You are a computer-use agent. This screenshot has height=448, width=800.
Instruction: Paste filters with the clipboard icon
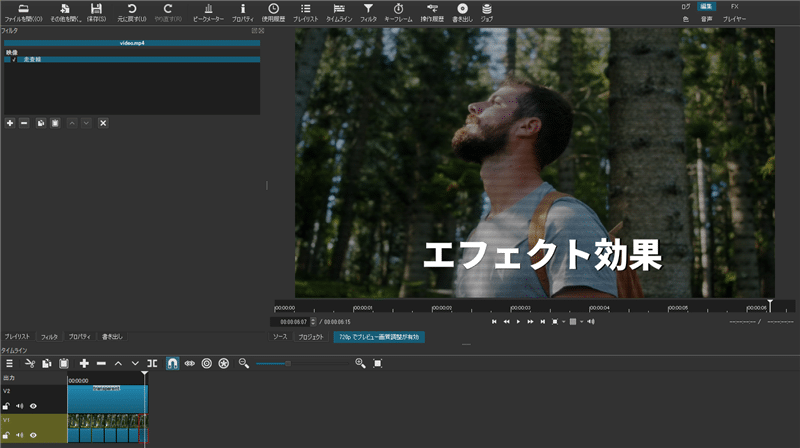(55, 123)
